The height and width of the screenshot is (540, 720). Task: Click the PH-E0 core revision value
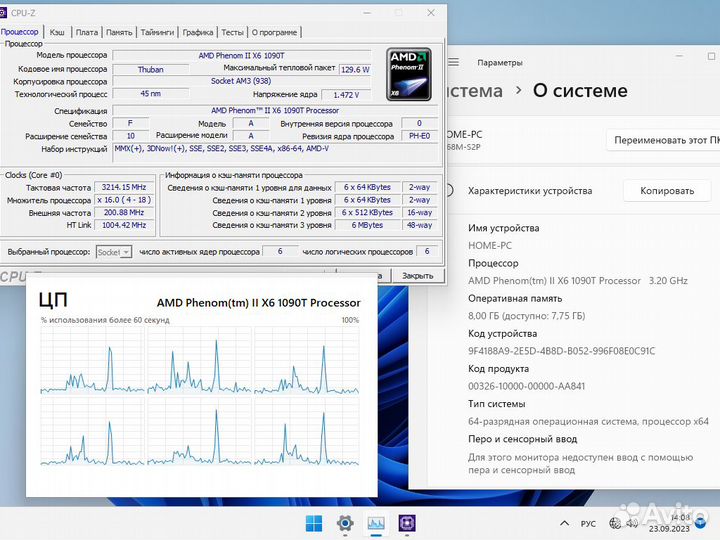pos(419,136)
